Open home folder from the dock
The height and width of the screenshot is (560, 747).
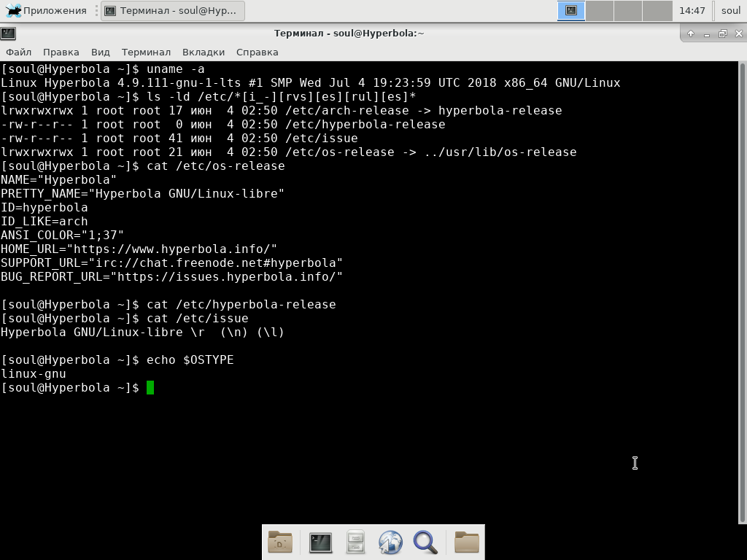pos(466,542)
